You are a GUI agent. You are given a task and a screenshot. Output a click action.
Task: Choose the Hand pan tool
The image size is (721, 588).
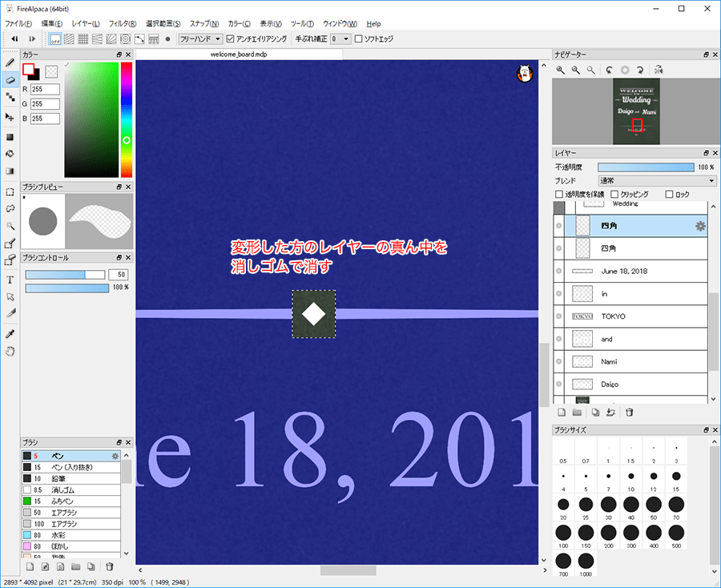(10, 351)
